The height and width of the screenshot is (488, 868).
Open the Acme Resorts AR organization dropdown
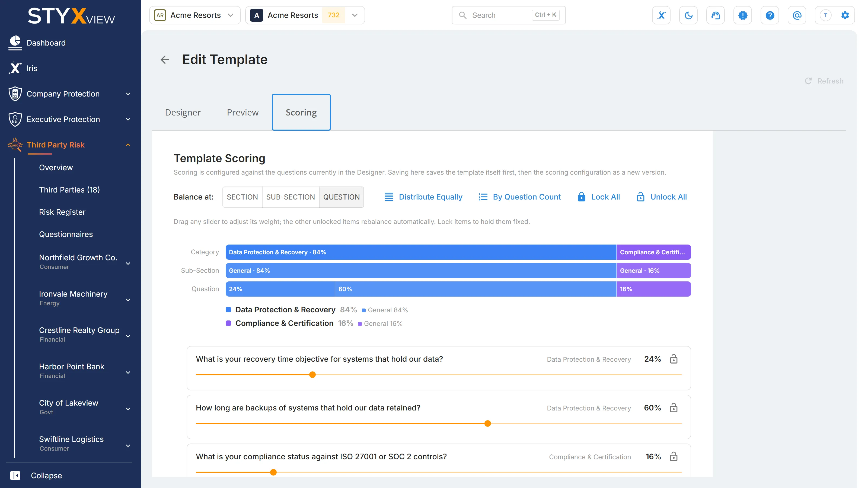(x=195, y=15)
